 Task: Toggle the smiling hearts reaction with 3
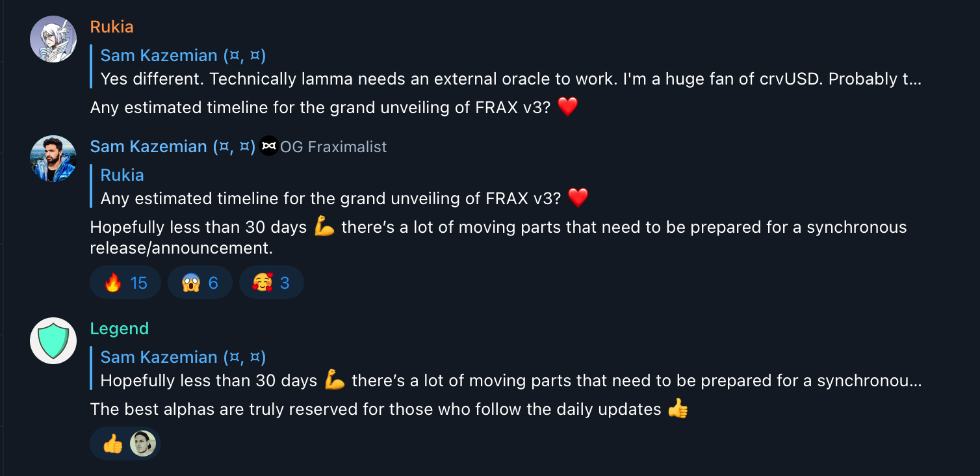(x=272, y=283)
